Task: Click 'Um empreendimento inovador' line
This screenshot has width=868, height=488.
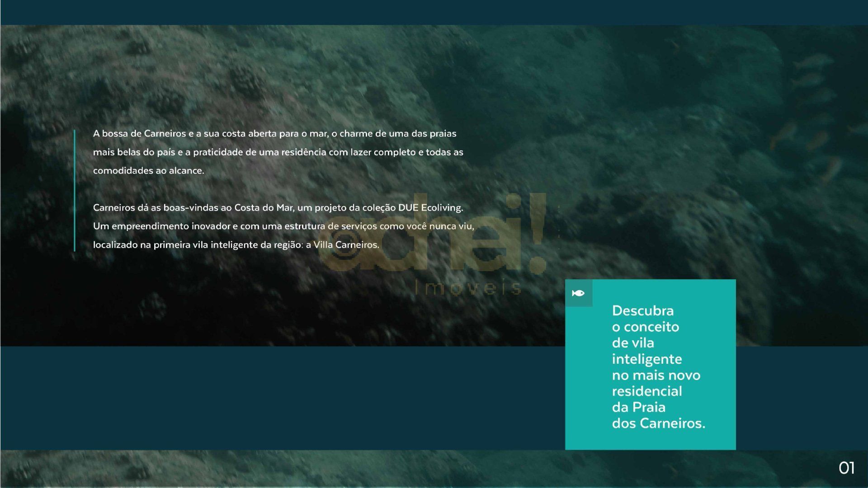Action: pyautogui.click(x=161, y=226)
